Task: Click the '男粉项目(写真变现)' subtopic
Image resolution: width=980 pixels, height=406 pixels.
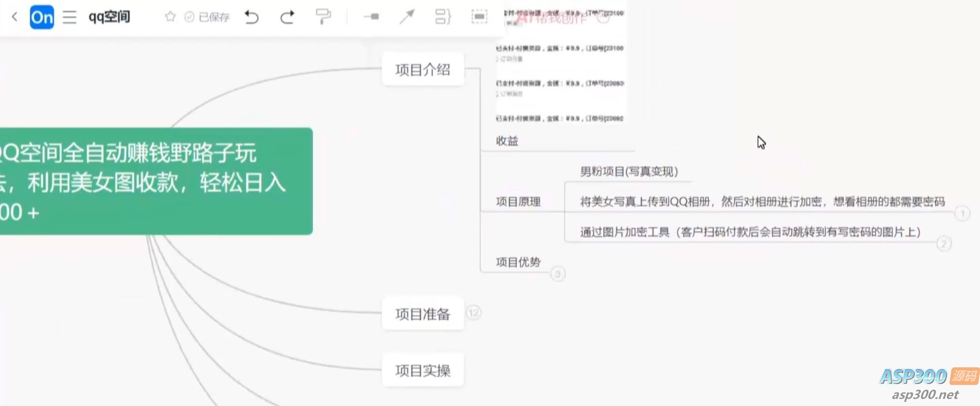Action: tap(629, 171)
